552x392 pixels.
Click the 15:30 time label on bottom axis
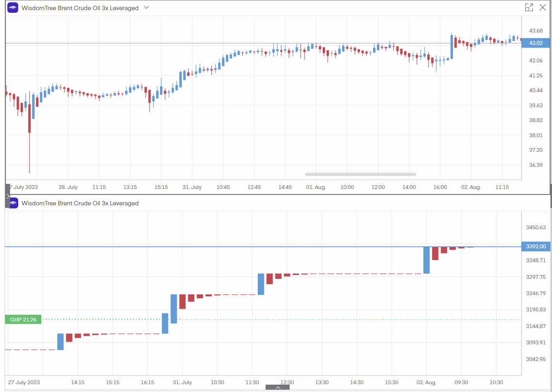point(392,382)
